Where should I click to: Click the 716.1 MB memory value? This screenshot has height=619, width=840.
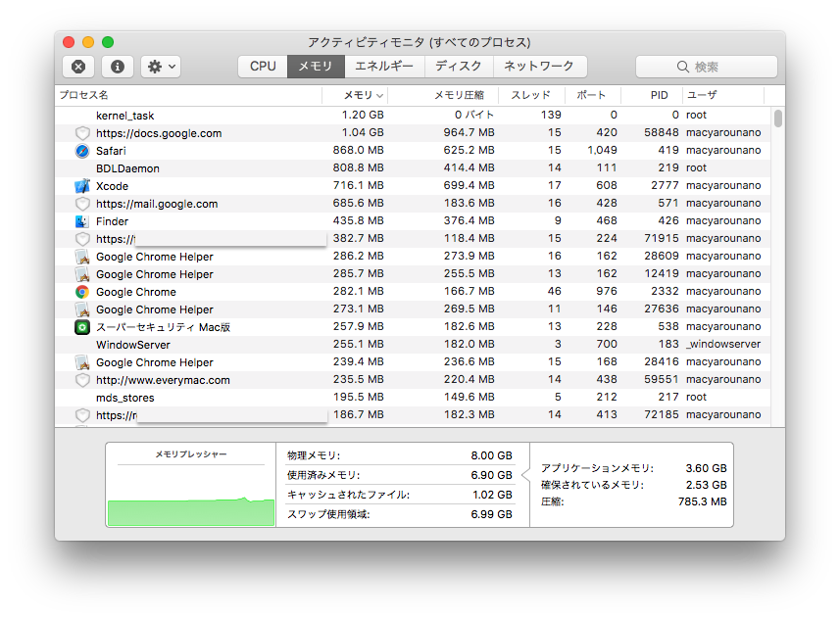(358, 185)
